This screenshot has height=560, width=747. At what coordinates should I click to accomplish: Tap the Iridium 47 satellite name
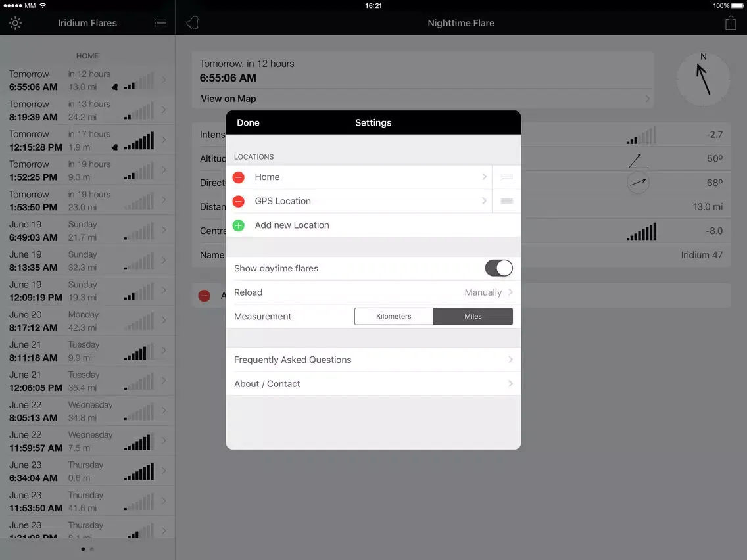click(702, 255)
